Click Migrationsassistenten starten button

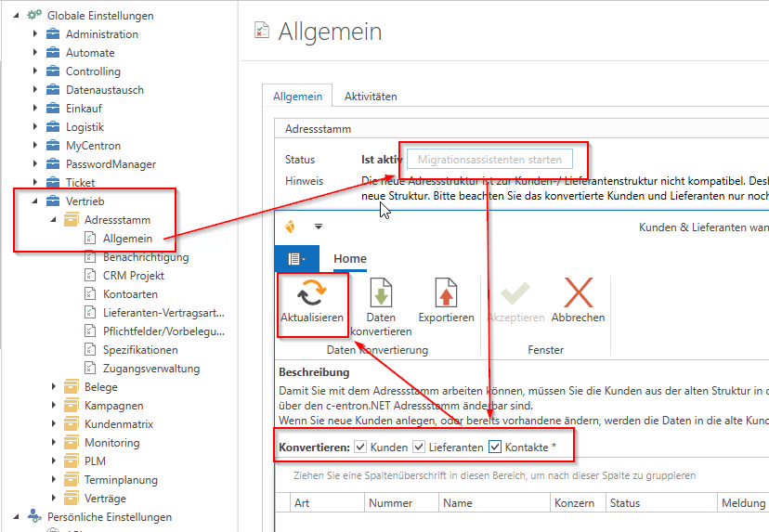489,160
